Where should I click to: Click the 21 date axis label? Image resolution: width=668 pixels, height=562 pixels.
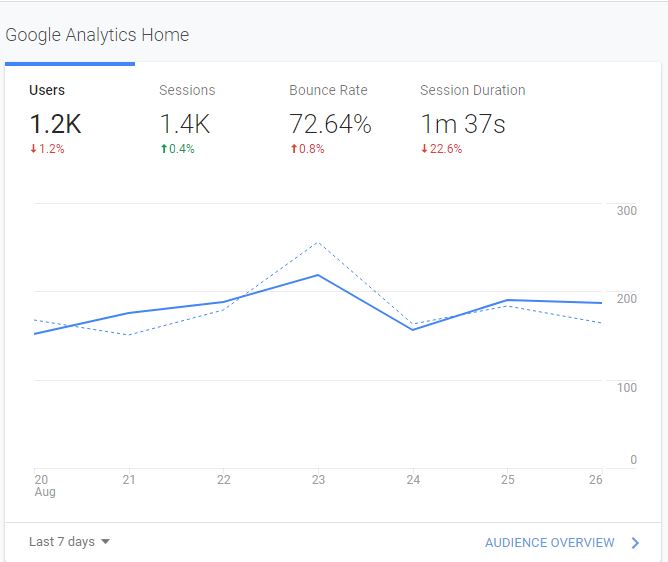click(129, 480)
